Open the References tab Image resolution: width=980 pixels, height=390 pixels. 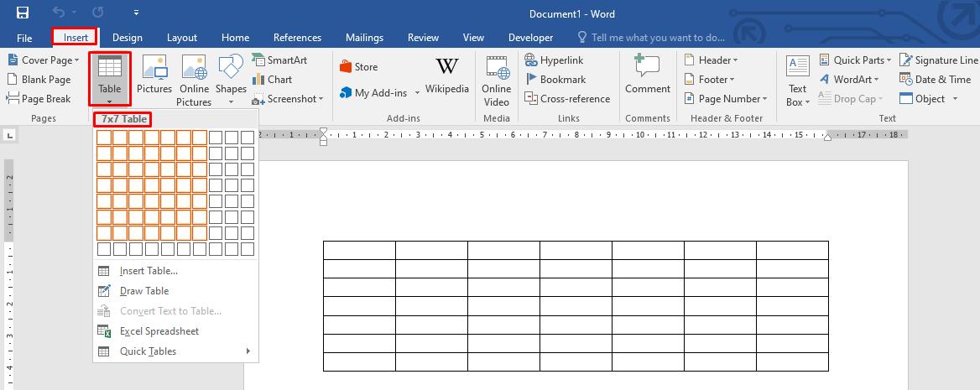(x=297, y=38)
